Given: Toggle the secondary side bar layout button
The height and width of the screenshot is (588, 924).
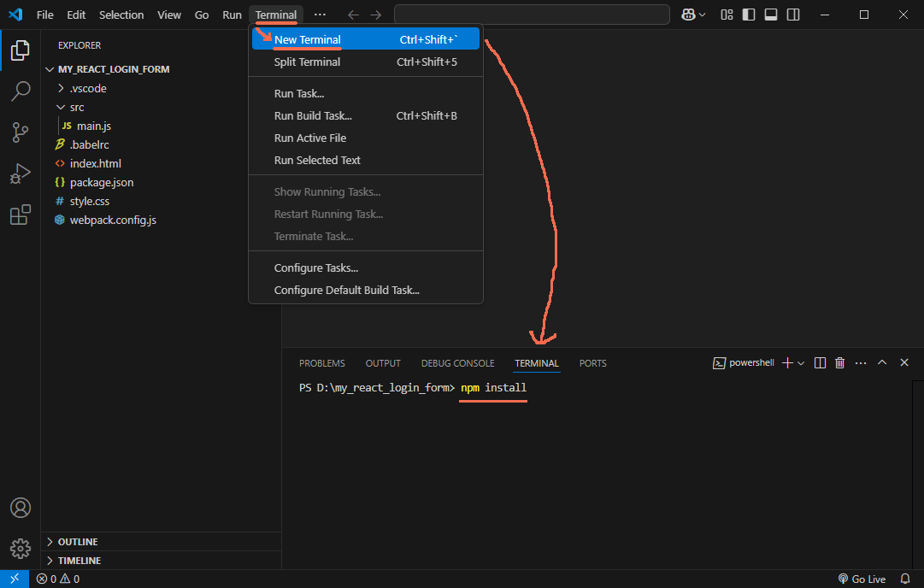Looking at the screenshot, I should pos(793,15).
